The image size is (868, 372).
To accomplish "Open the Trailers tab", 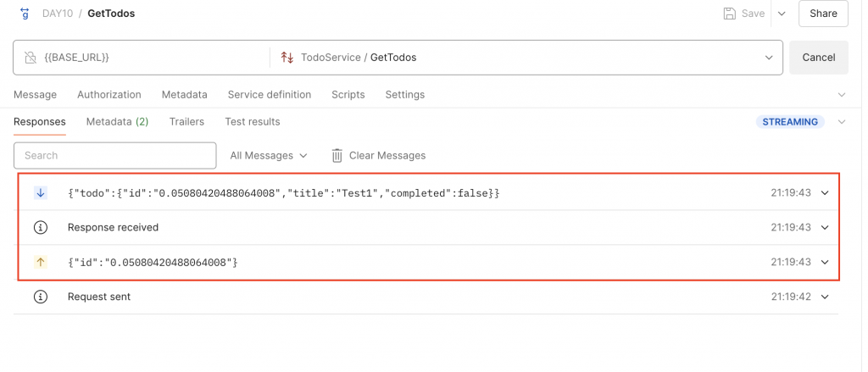I will click(186, 122).
